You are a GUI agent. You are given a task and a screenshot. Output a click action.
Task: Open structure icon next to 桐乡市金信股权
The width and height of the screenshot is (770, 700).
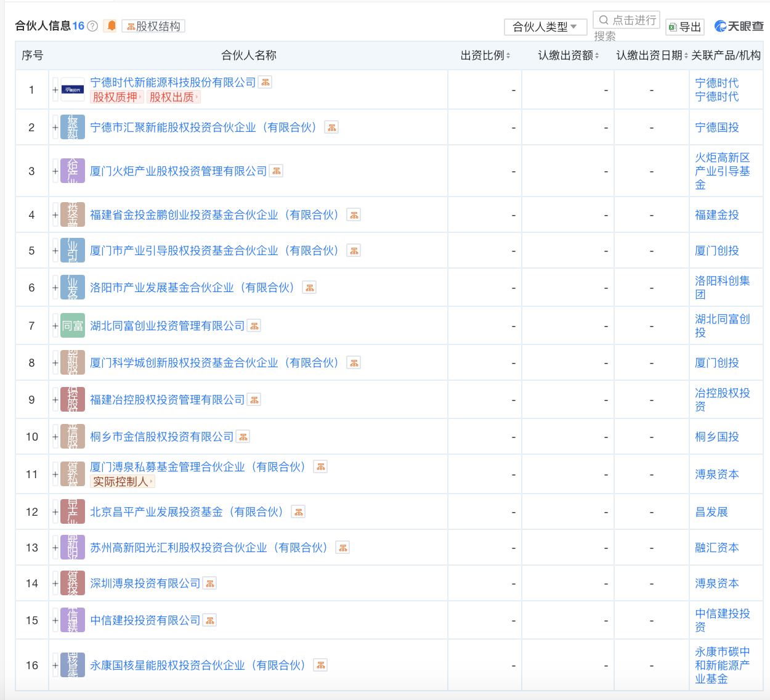coord(243,437)
